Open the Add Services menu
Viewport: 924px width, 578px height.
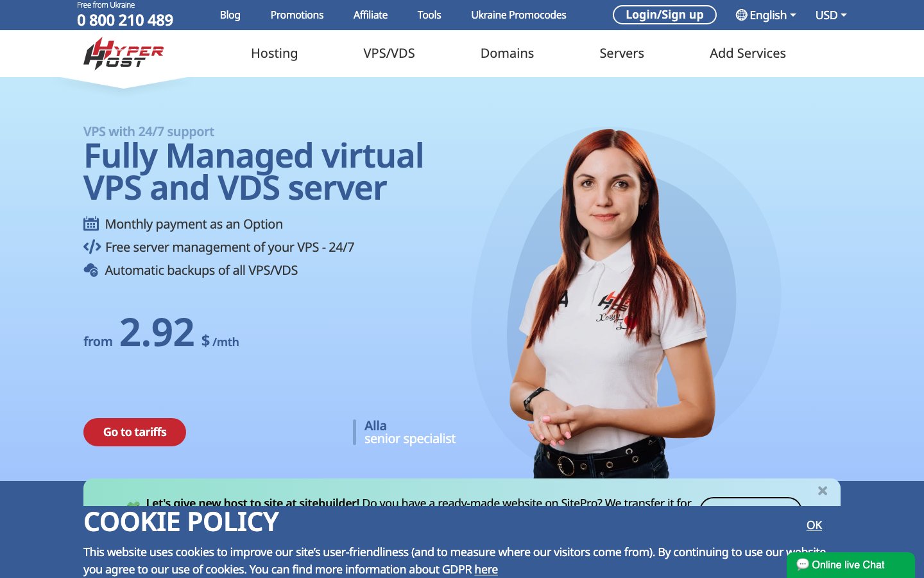(x=748, y=53)
